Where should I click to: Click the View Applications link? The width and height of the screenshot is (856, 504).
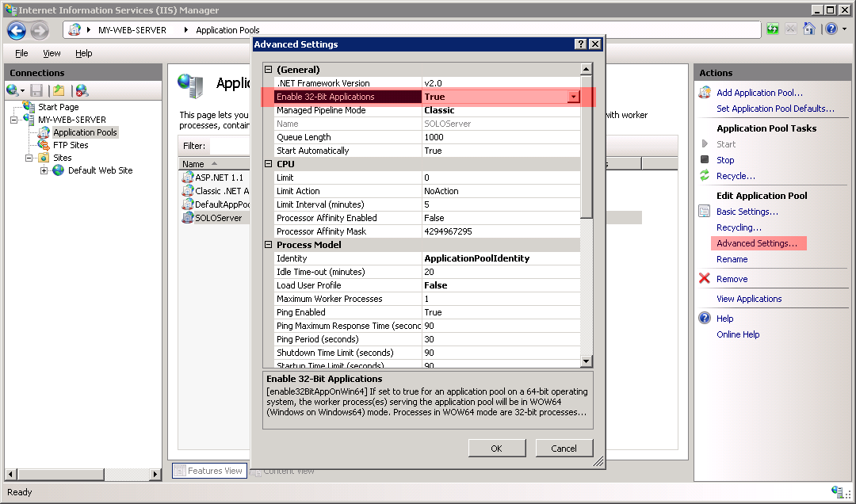[x=749, y=299]
